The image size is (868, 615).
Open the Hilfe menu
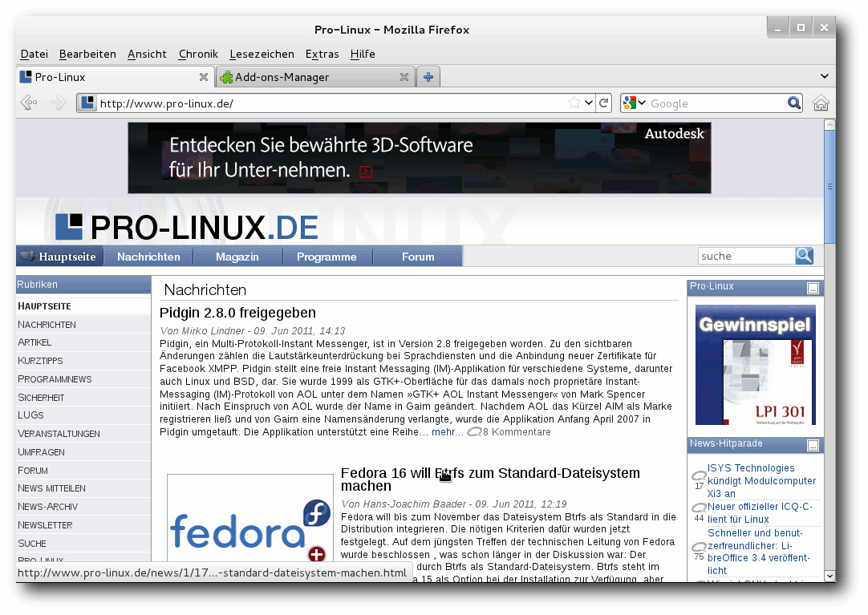(363, 54)
